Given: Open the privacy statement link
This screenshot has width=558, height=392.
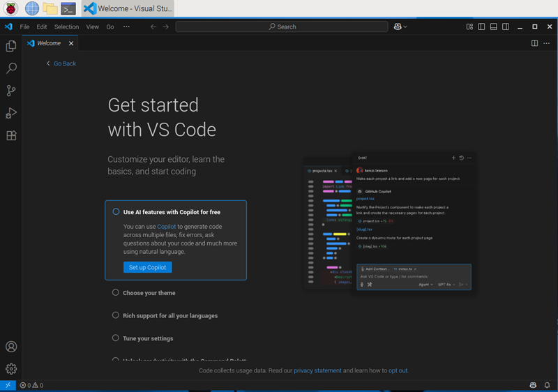Looking at the screenshot, I should pos(317,370).
